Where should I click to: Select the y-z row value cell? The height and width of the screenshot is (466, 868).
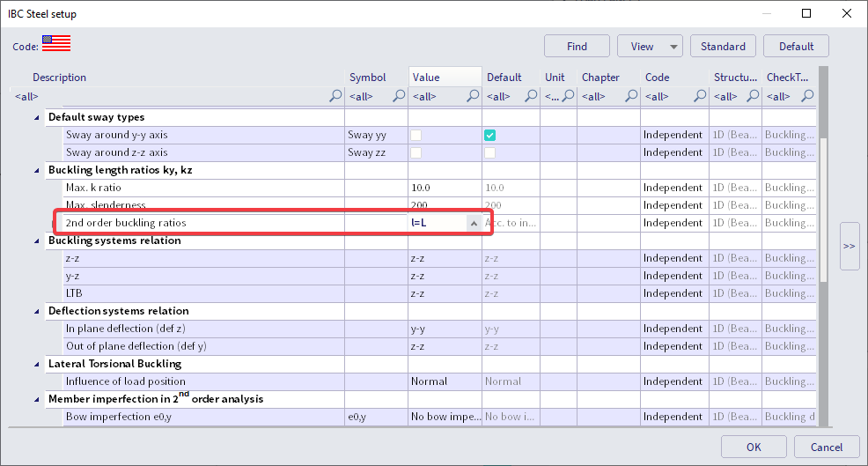(445, 276)
